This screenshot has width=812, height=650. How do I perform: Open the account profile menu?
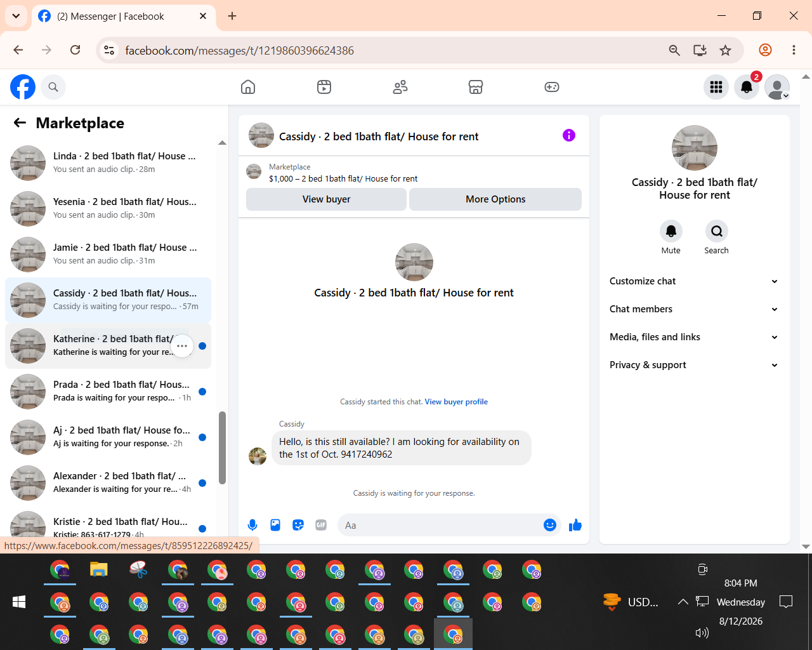(777, 87)
